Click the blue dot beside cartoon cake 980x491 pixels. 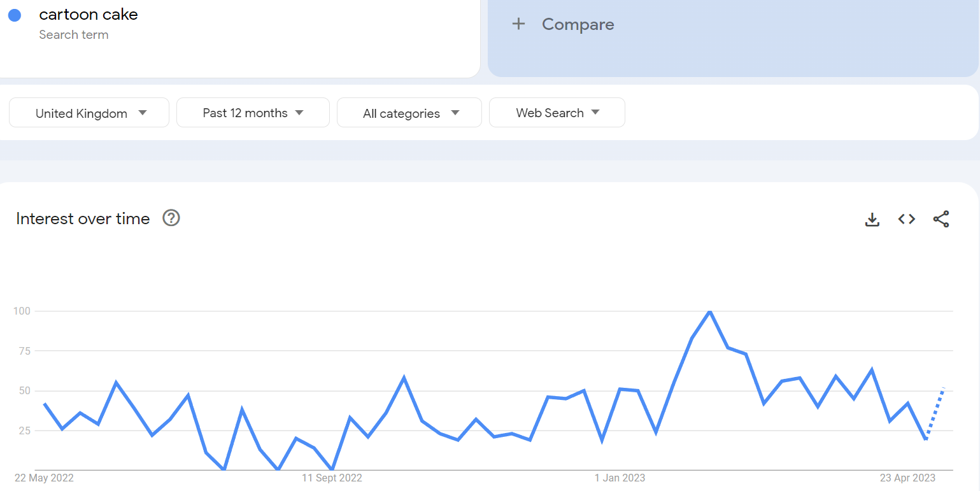pyautogui.click(x=15, y=15)
